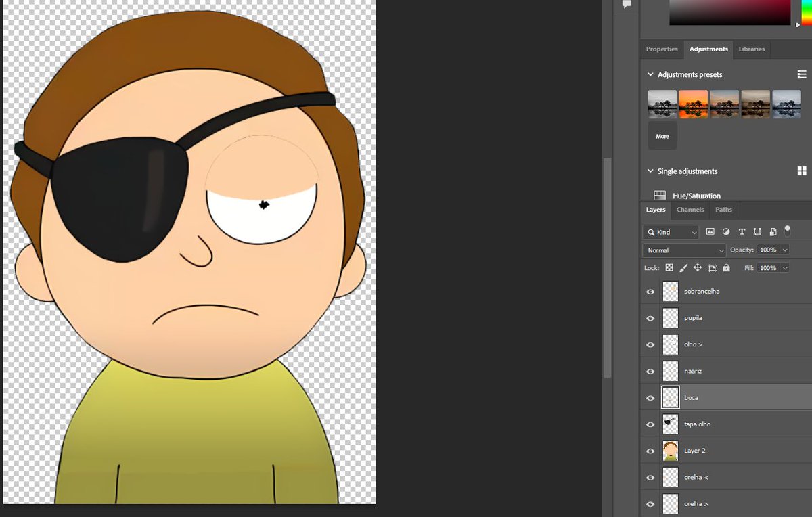Open the Fill slider dropdown arrow
This screenshot has height=517, width=812.
(785, 268)
